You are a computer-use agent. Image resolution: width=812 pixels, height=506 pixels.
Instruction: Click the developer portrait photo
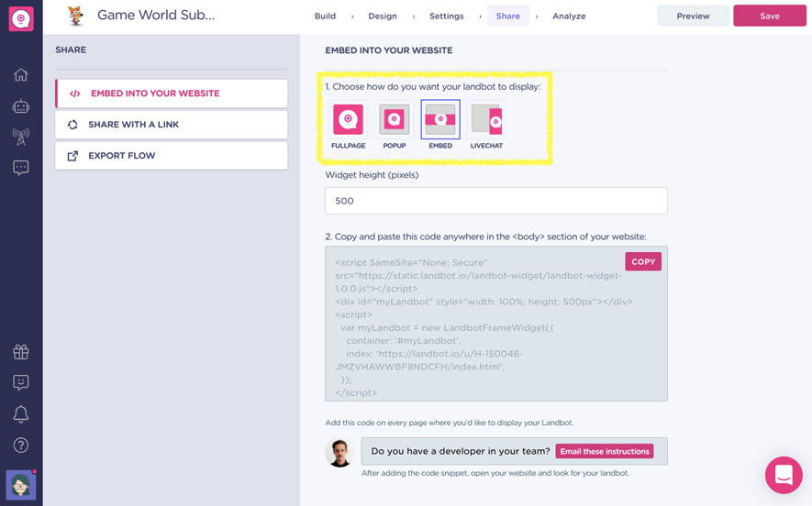click(339, 453)
